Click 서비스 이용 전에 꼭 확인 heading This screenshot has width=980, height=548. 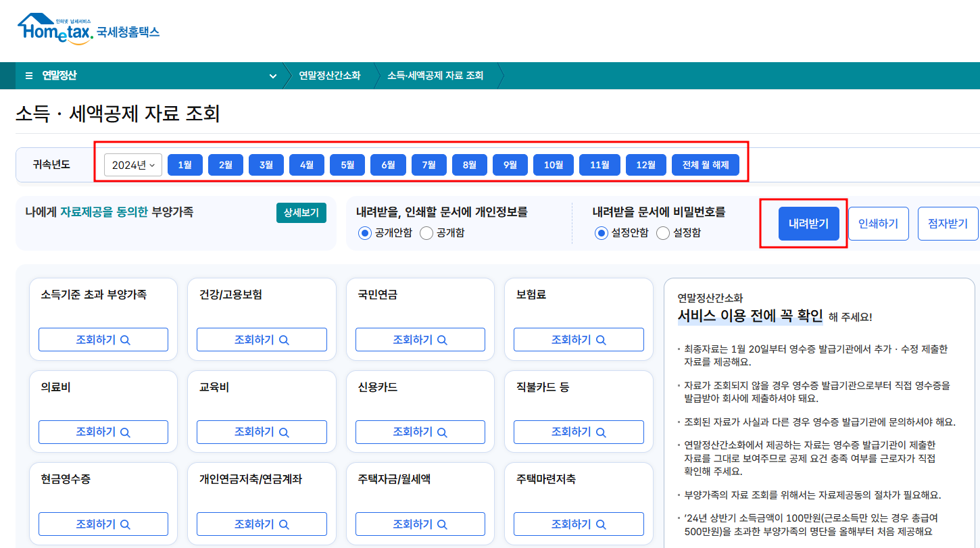pos(750,316)
